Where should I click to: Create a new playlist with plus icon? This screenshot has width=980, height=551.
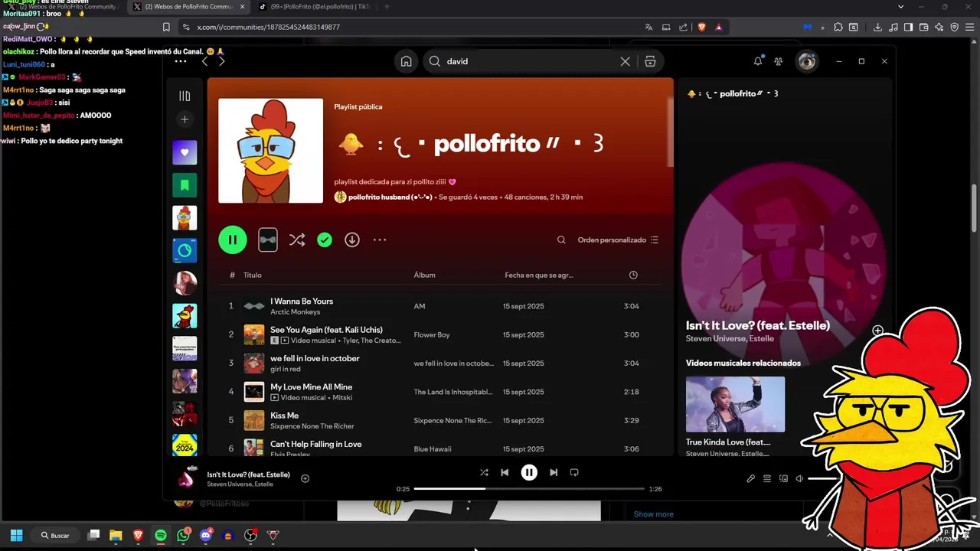[x=185, y=119]
